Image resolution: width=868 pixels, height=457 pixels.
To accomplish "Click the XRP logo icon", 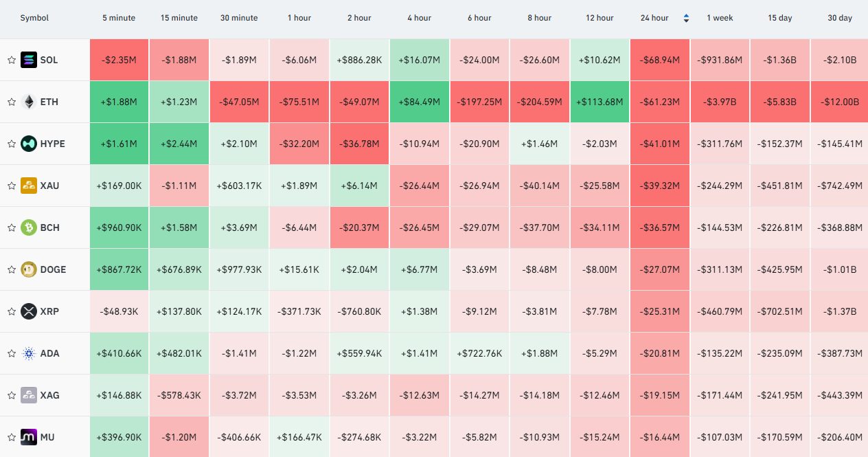I will coord(29,311).
